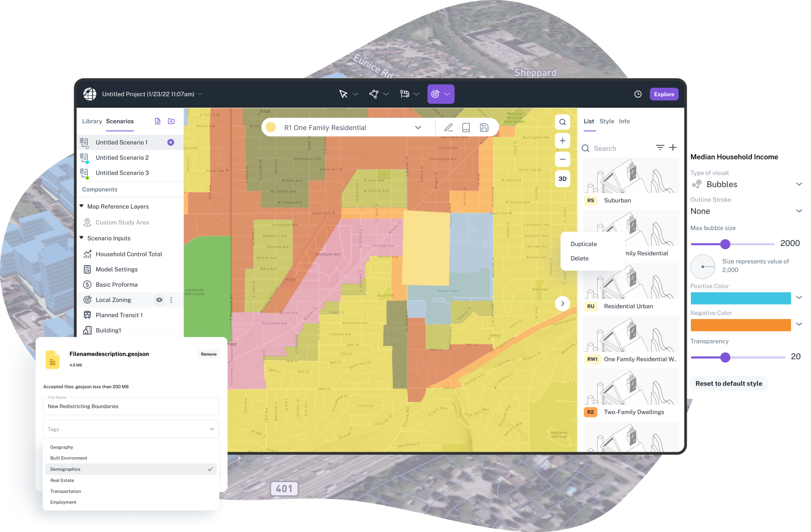Select the pencil edit icon beside R1 dropdown
The height and width of the screenshot is (532, 811).
(449, 127)
